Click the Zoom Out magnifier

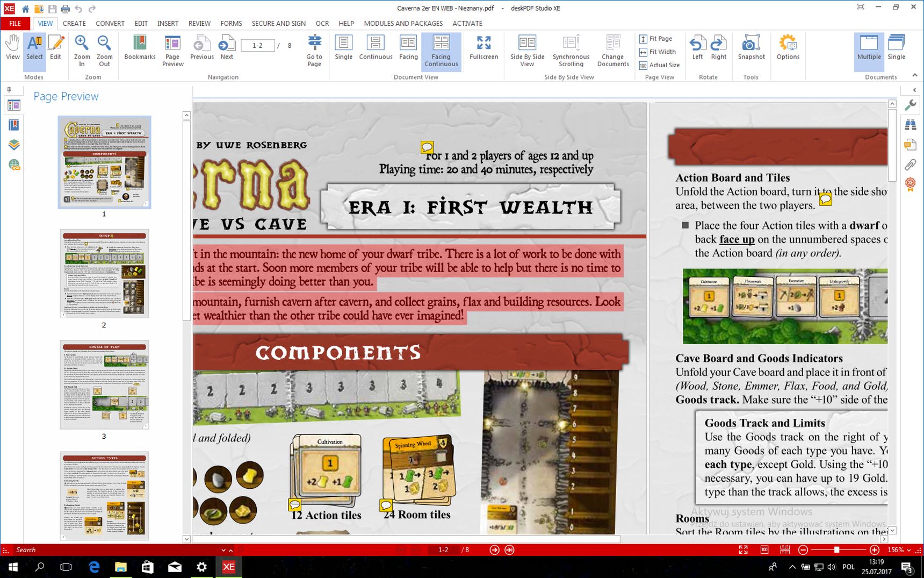pos(104,51)
